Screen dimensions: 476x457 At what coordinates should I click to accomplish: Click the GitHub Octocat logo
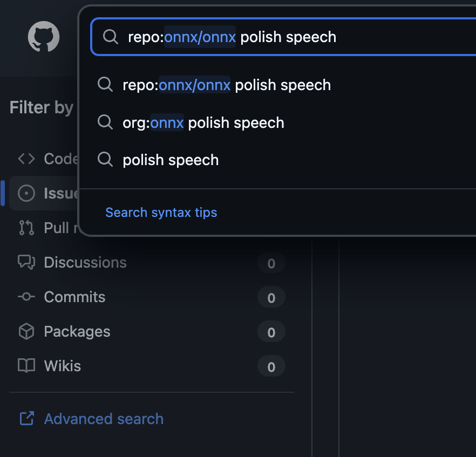44,37
